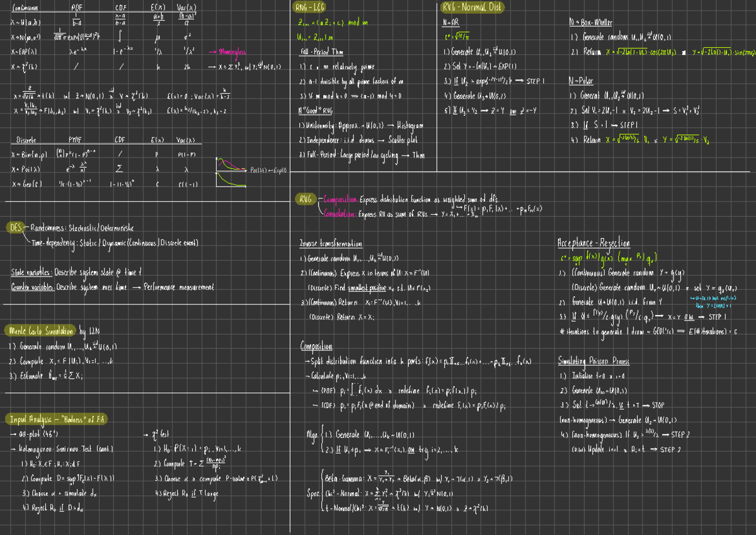This screenshot has width=756, height=535.
Task: Click the "X ~ Geo(c)" row label
Action: pyautogui.click(x=25, y=184)
